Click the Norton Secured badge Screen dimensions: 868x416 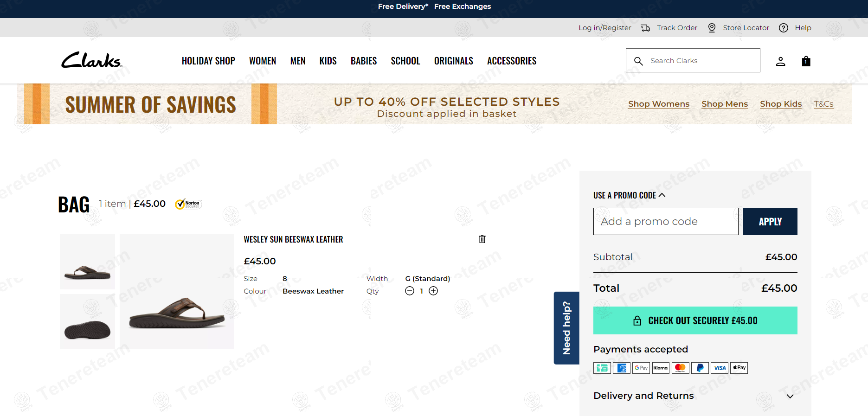point(188,204)
